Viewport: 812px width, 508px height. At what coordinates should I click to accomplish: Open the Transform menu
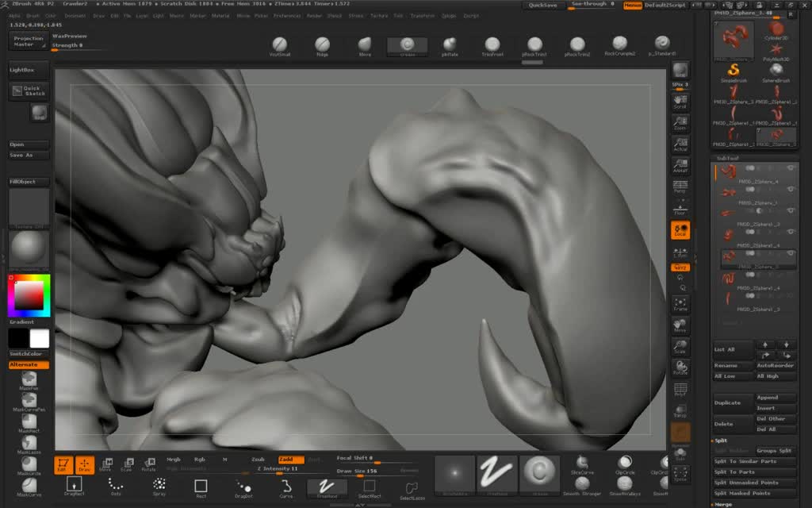tap(423, 16)
